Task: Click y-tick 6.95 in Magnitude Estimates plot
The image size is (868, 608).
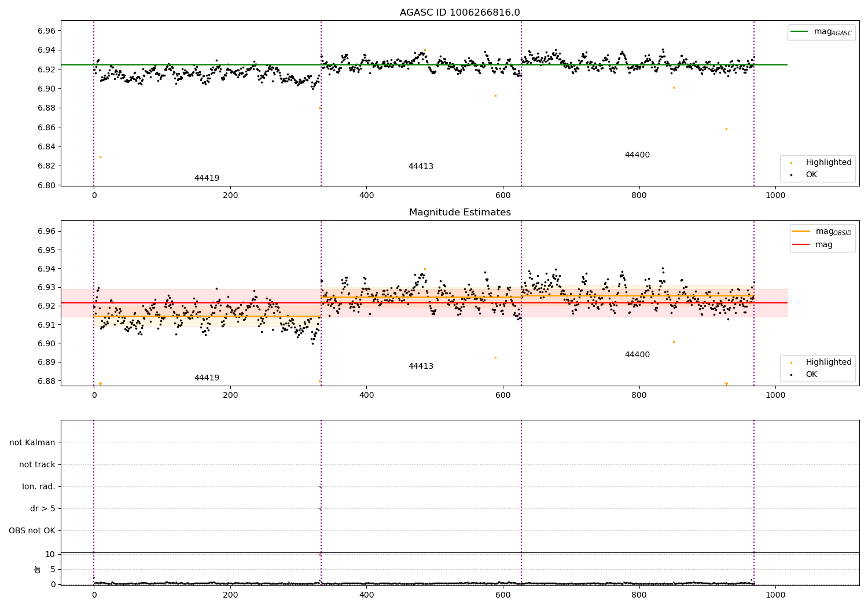Action: [46, 250]
